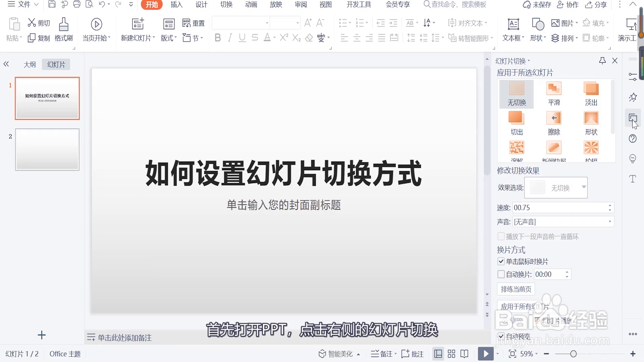Click the zoom slider handle
This screenshot has height=362, width=644.
click(573, 354)
